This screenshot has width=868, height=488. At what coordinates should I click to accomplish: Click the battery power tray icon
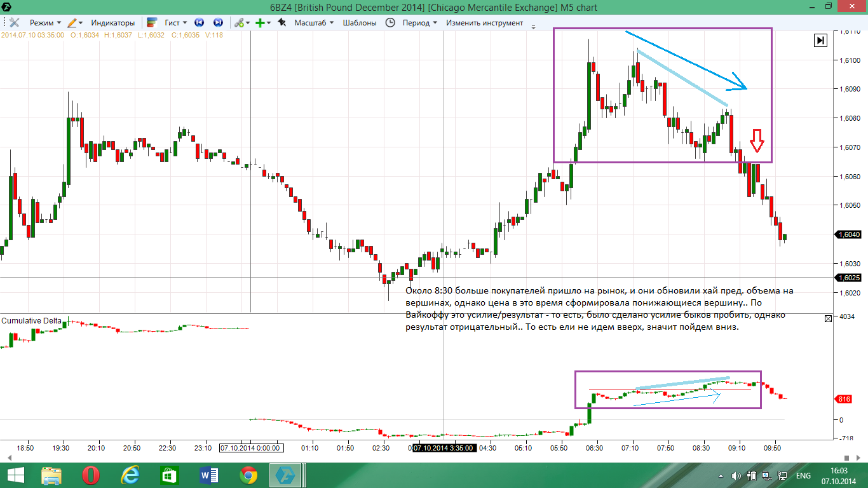tap(752, 476)
